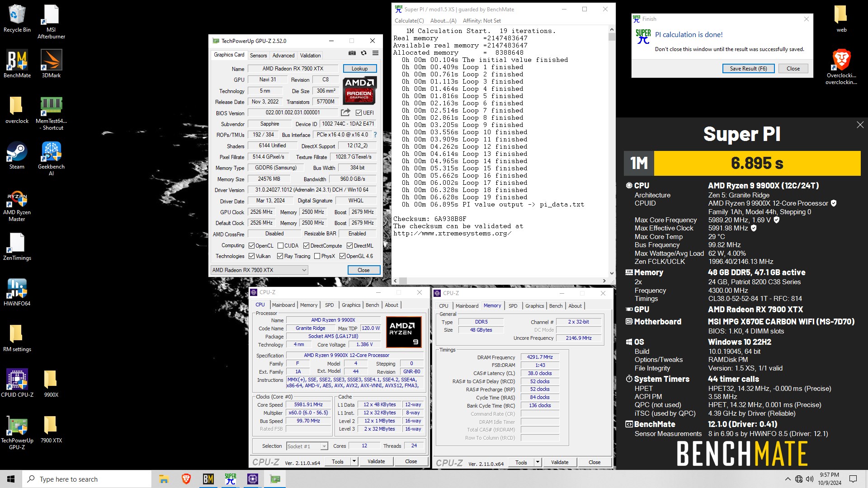Click GPU-Z refresh icon

coord(363,53)
